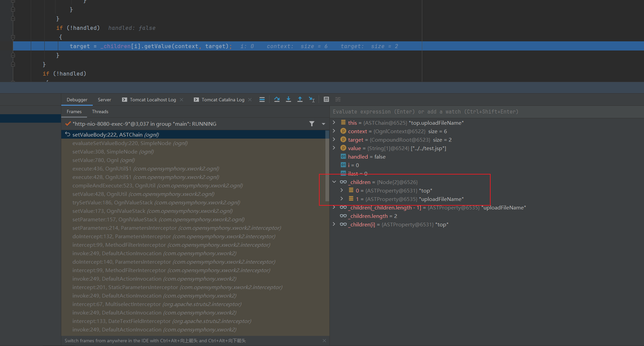This screenshot has width=644, height=346.
Task: Click the Step Out up-arrow icon
Action: (300, 100)
